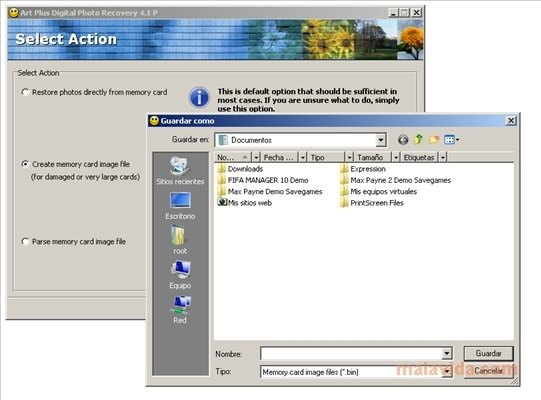
Task: Select the FIFA MANAGER 10 Demo folder
Action: coord(263,180)
